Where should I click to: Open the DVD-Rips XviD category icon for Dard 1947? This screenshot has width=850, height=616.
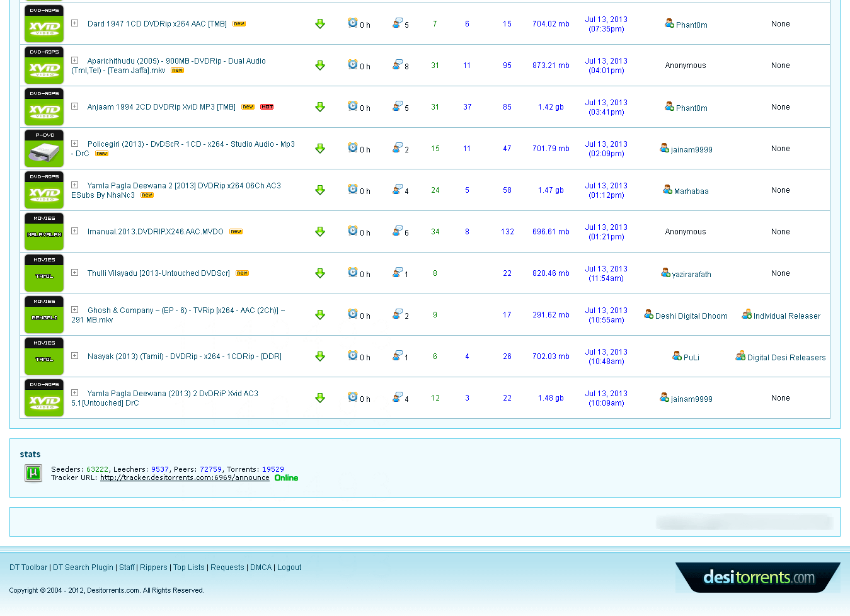(x=44, y=24)
